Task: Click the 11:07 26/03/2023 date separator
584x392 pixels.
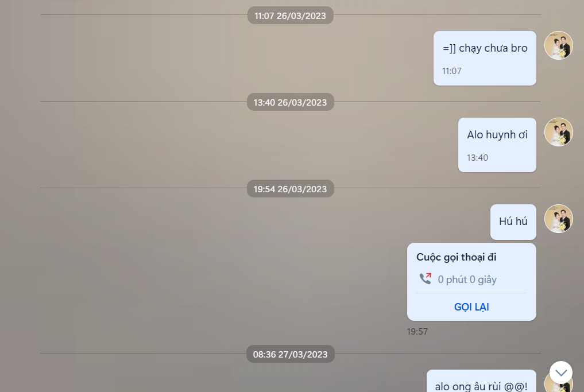Action: (x=291, y=15)
